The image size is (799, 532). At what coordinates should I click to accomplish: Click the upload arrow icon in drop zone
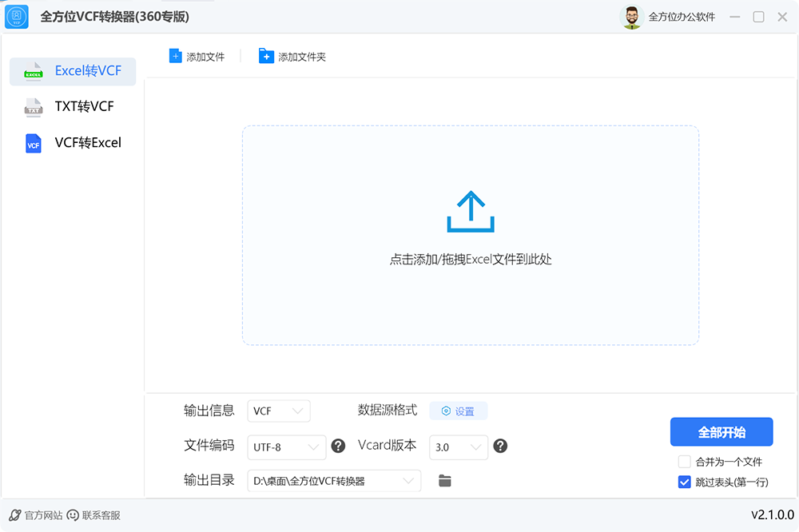click(x=471, y=212)
